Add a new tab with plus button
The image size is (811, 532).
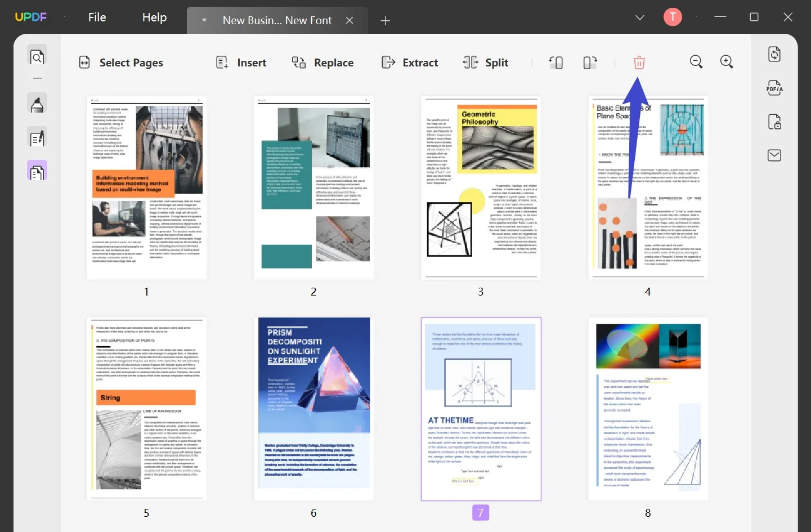click(x=385, y=21)
